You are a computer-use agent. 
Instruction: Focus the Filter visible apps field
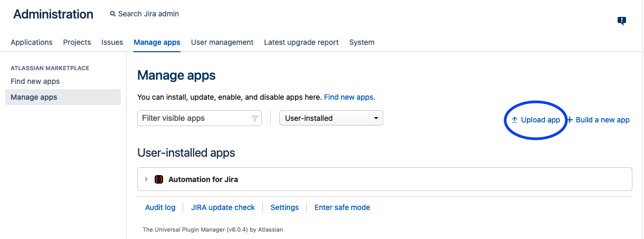click(200, 118)
